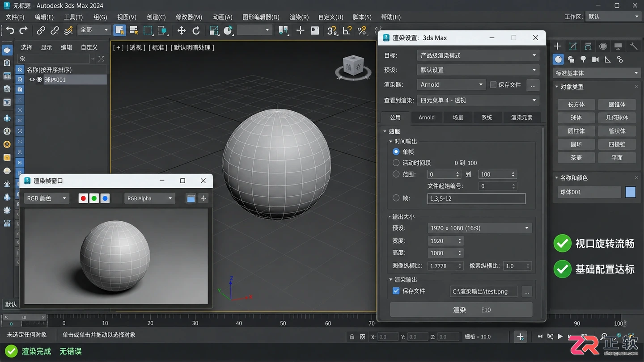The image size is (644, 362).
Task: Switch to the Arnold tab in render settings
Action: coord(426,118)
